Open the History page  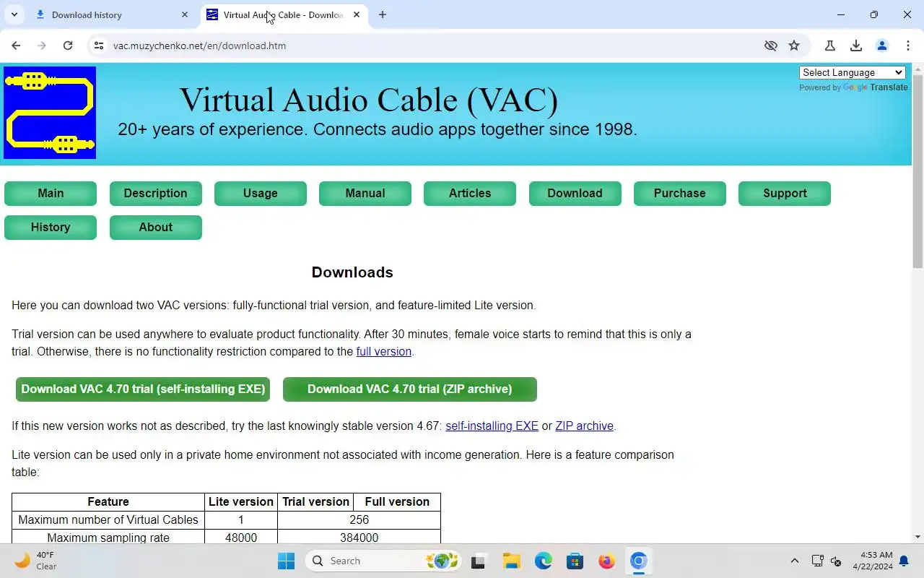point(51,228)
